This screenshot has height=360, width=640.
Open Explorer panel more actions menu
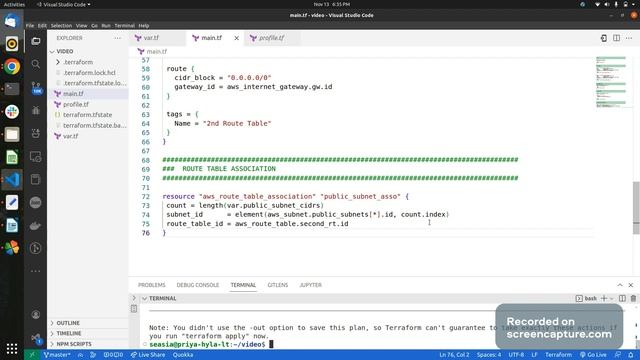(118, 38)
